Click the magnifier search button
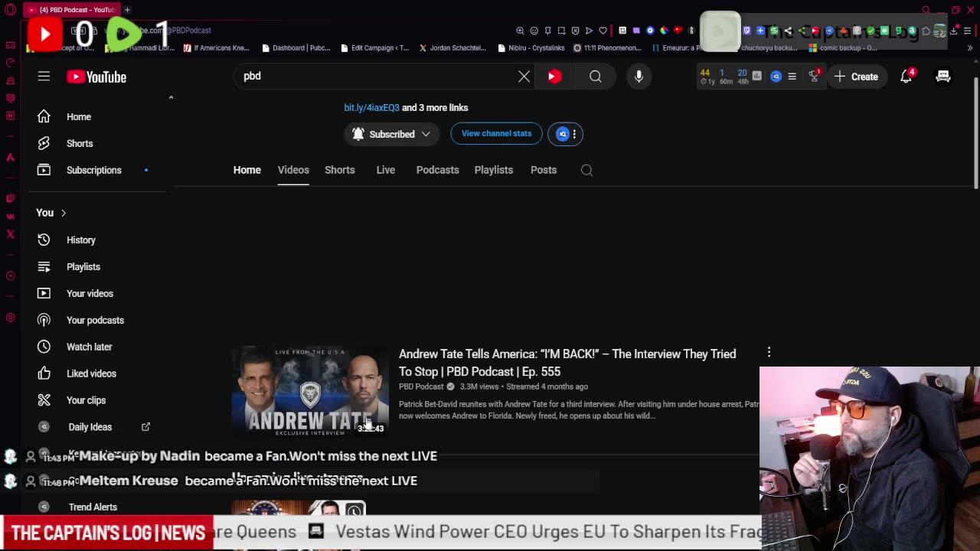 click(x=595, y=77)
